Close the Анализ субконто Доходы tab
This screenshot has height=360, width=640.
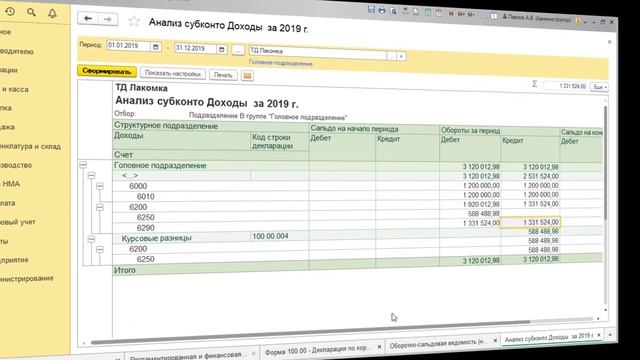[599, 335]
